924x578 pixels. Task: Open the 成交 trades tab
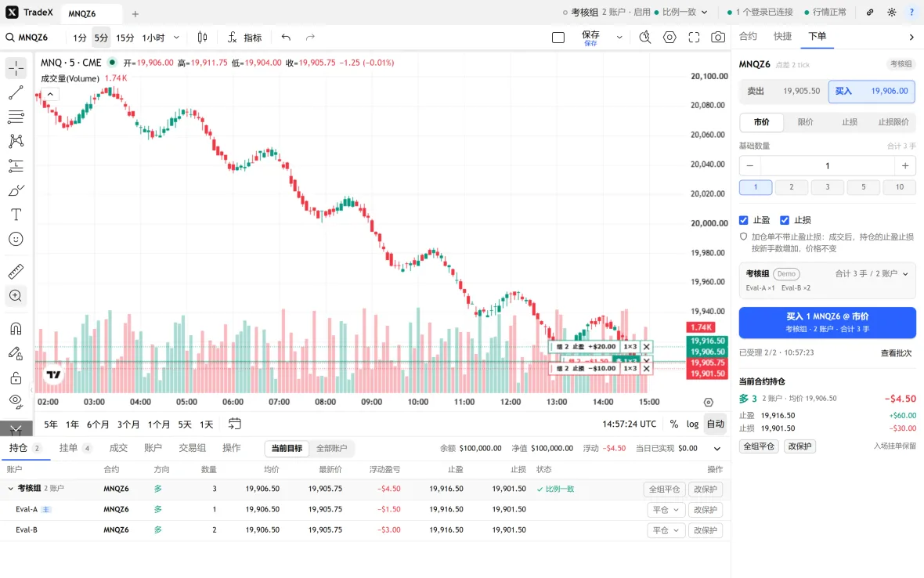[118, 448]
